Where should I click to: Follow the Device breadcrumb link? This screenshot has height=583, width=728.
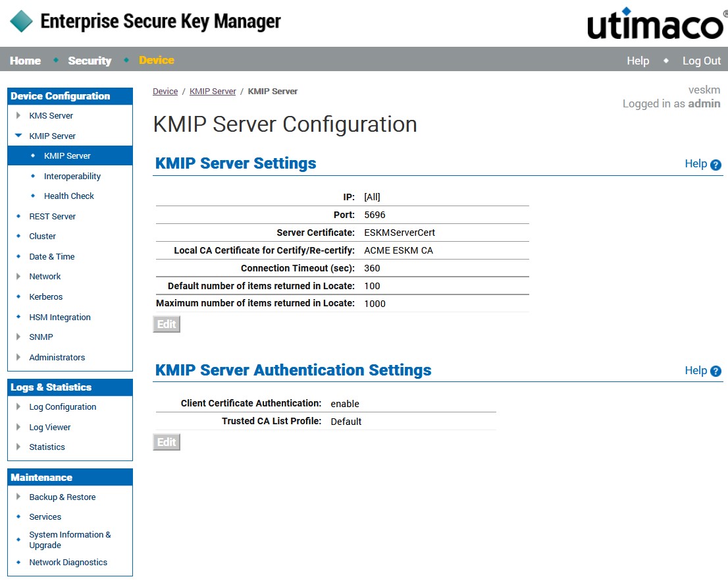tap(165, 92)
